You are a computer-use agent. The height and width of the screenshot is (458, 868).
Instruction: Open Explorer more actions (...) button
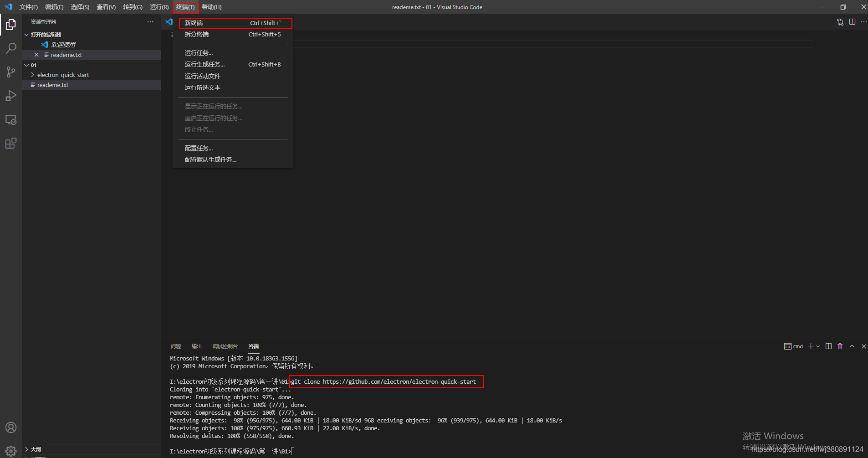point(150,21)
